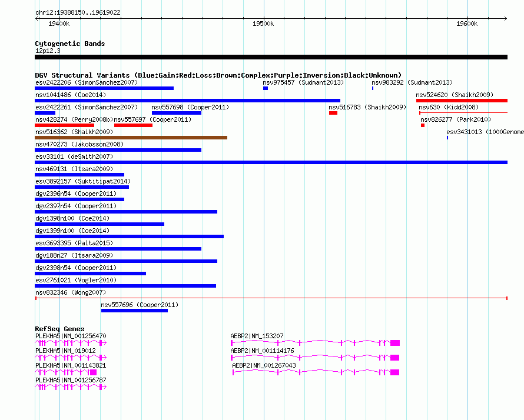524x420 pixels.
Task: Open nsv826277 (Park2010) variant label
Action: pyautogui.click(x=456, y=119)
